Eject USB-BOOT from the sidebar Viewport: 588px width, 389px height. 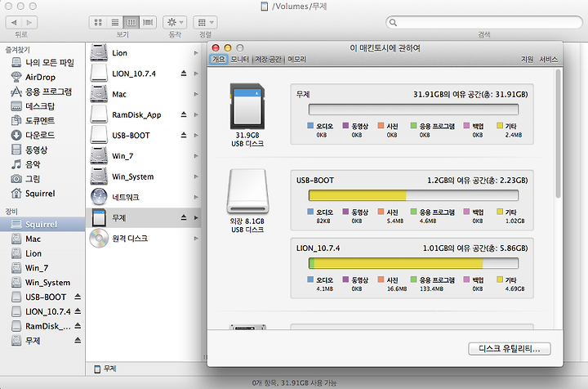78,297
